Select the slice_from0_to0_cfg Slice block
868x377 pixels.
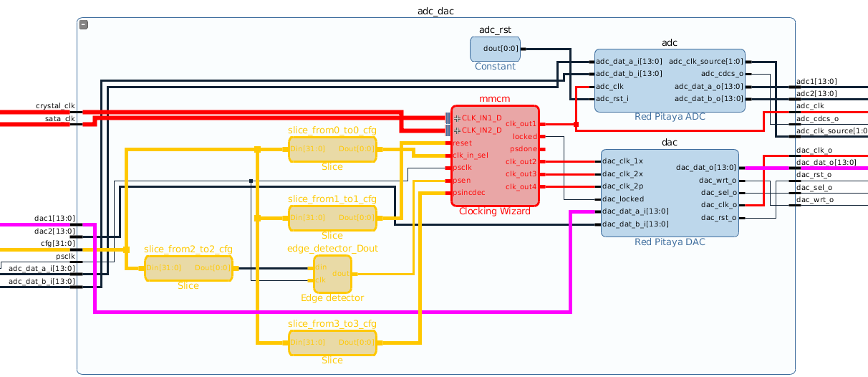point(332,149)
